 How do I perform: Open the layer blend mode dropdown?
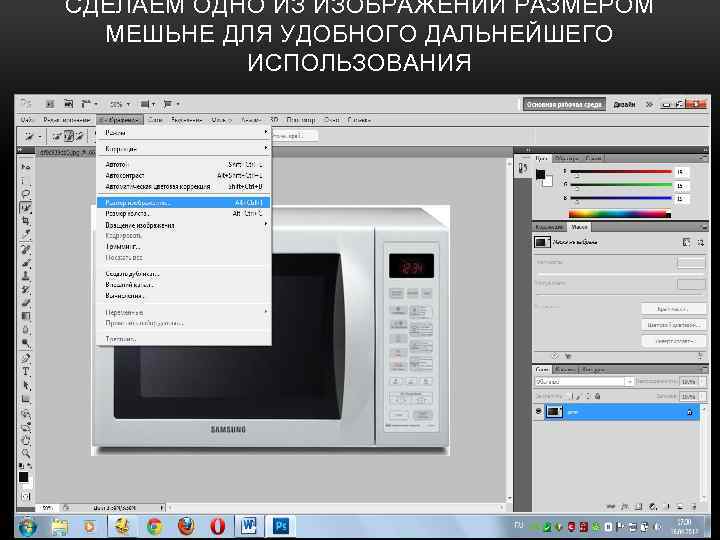[x=584, y=382]
